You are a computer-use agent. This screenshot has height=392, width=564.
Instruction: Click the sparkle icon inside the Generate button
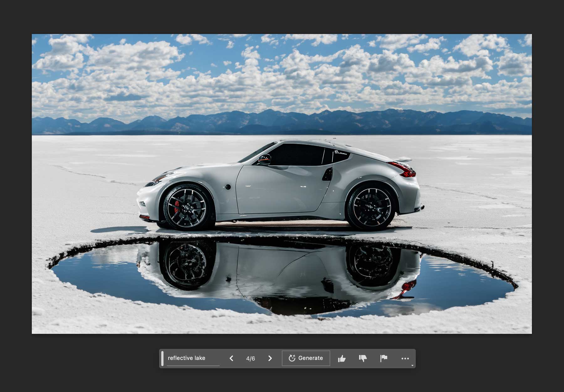point(292,358)
